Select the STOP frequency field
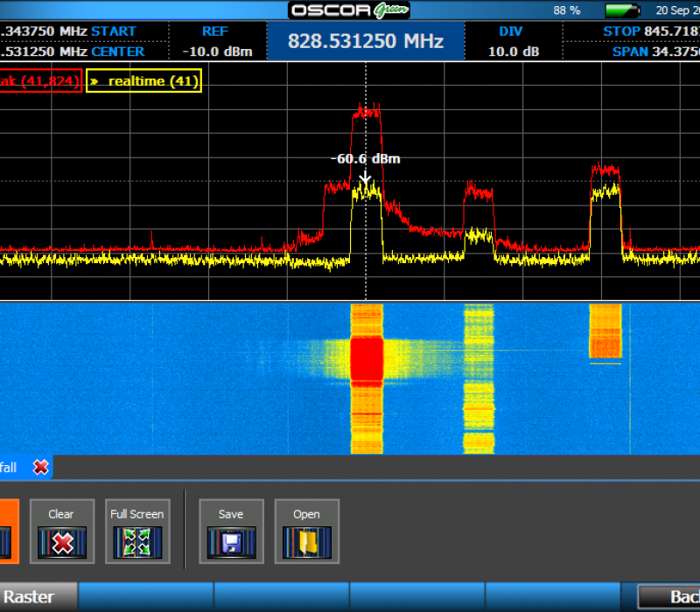This screenshot has height=612, width=700. coord(652,31)
